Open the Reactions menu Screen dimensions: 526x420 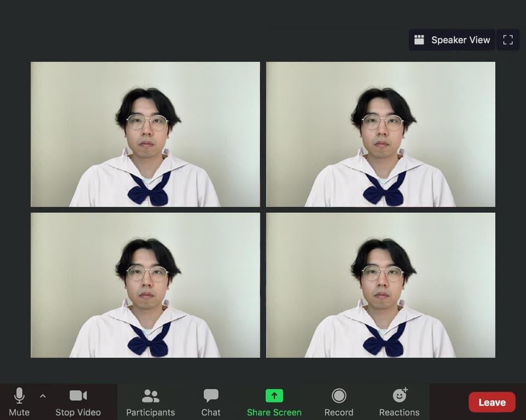coord(399,402)
